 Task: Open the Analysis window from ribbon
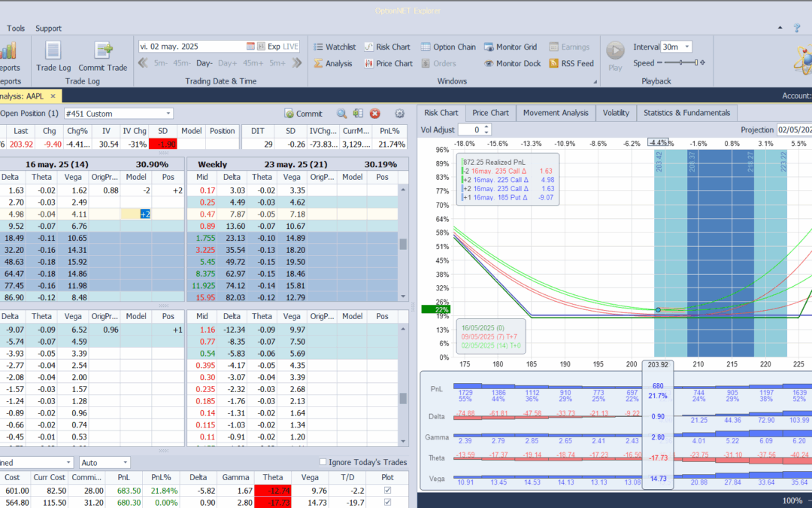[333, 63]
